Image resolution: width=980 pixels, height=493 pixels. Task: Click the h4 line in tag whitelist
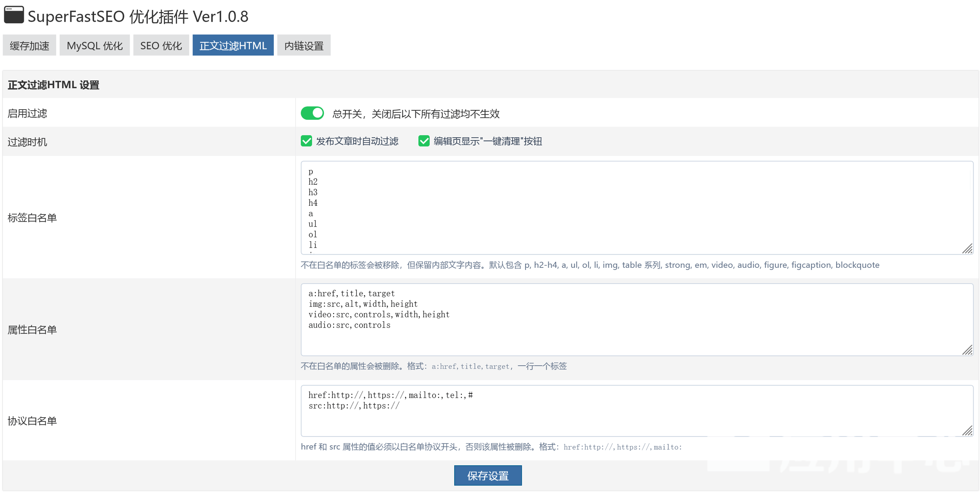click(x=313, y=203)
